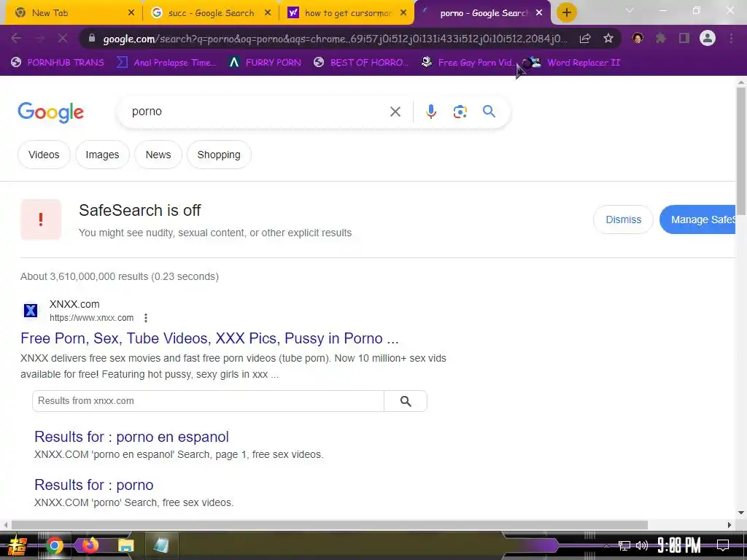Toggle the browser side panel icon

[684, 38]
